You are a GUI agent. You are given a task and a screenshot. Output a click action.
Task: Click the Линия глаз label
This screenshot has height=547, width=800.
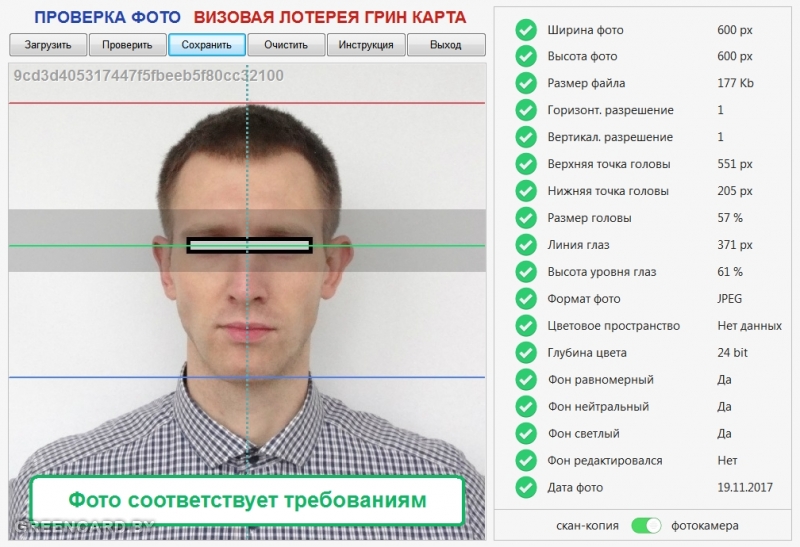[x=578, y=245]
